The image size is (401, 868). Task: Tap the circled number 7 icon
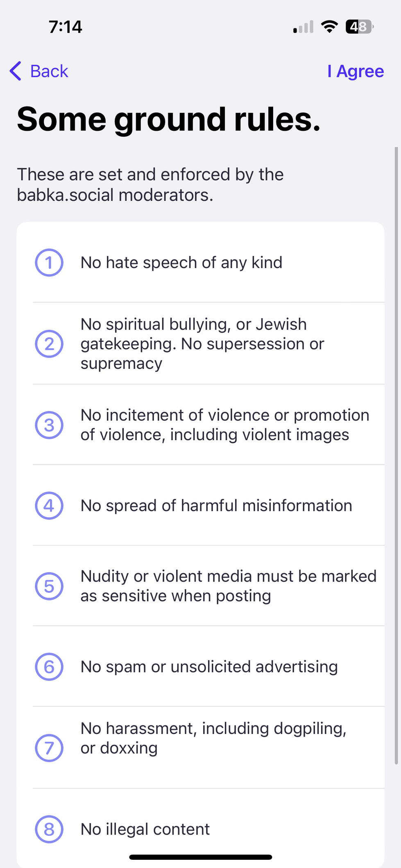(49, 748)
